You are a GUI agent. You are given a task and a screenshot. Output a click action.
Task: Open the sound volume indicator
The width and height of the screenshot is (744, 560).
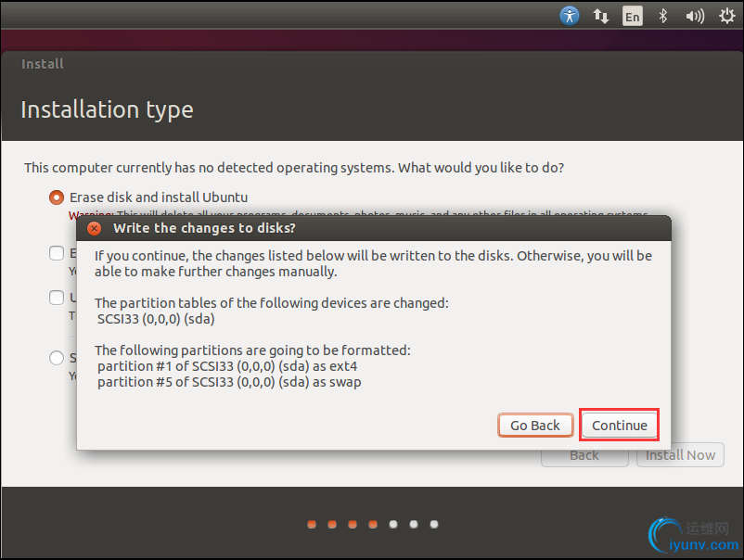695,16
